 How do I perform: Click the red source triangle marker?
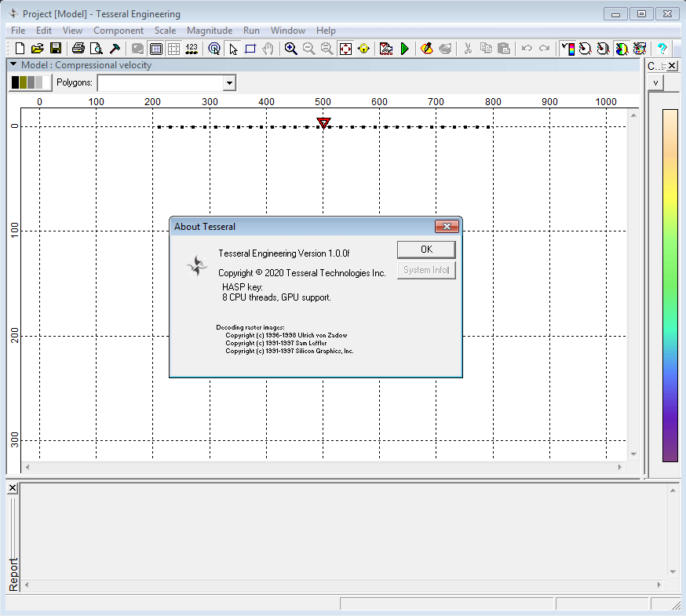tap(323, 123)
